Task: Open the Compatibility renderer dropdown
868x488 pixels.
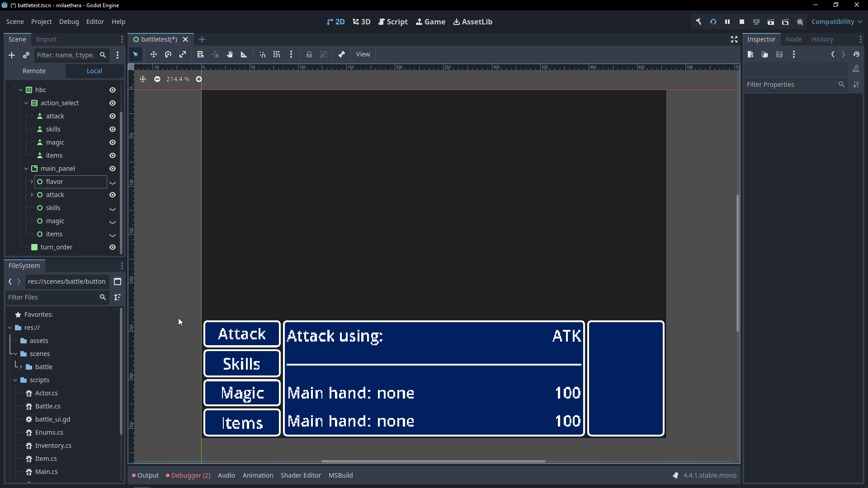Action: pos(836,22)
